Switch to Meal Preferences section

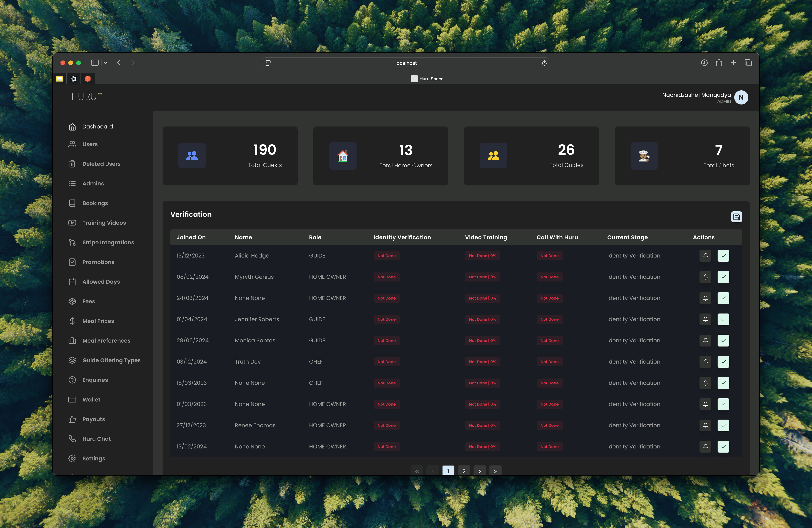(106, 340)
